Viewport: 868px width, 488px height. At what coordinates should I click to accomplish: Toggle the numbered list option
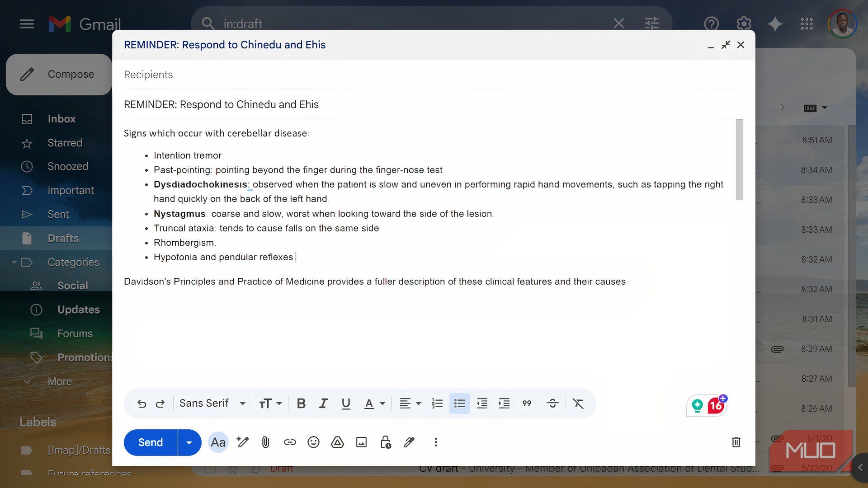[x=437, y=404]
